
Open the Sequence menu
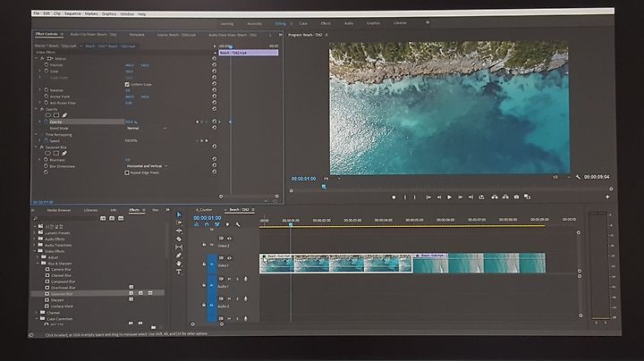coord(72,13)
